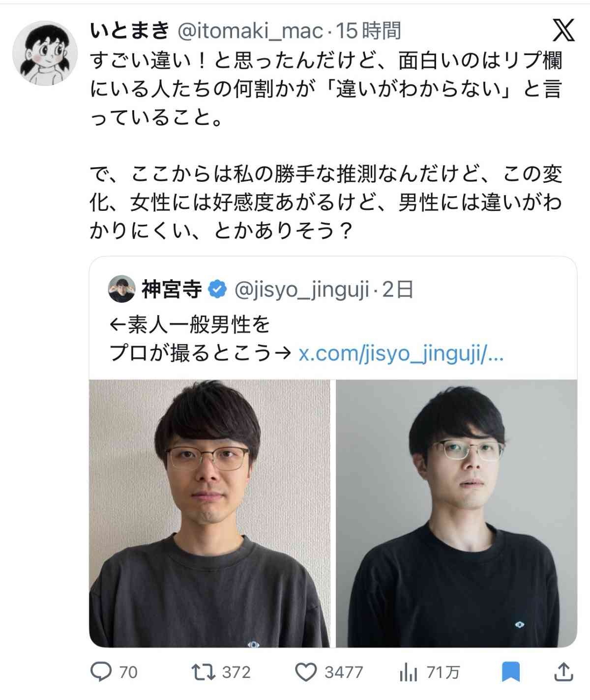
Task: Click the 2日 quoted tweet timestamp
Action: (x=397, y=290)
